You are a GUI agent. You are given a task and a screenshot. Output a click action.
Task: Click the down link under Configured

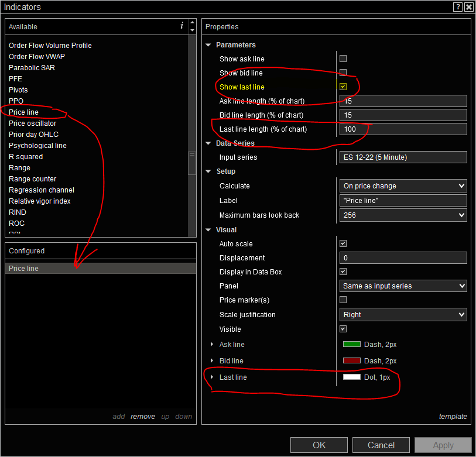(x=184, y=417)
